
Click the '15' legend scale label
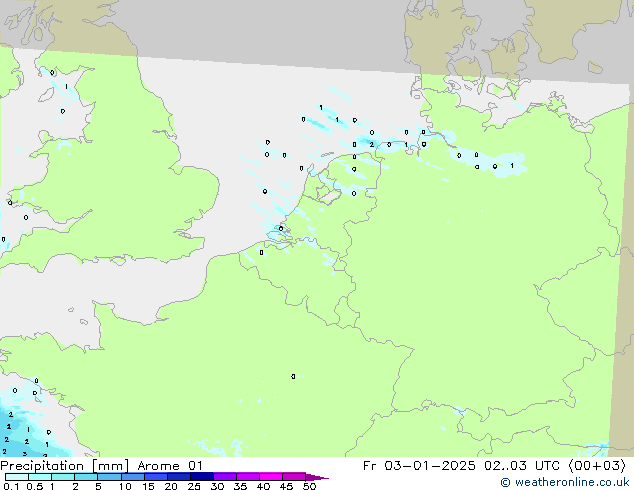(x=148, y=486)
